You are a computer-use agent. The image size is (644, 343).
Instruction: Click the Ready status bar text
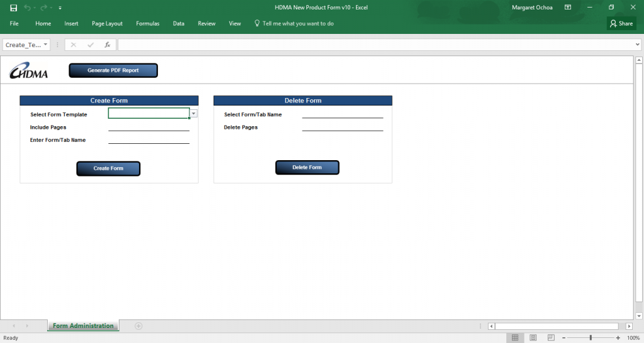click(x=11, y=338)
